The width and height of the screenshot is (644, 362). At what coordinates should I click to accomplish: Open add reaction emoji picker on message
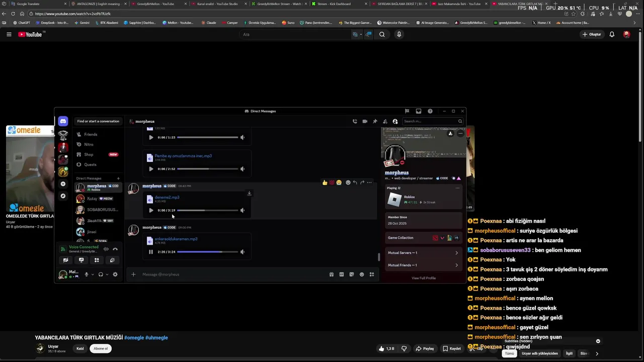point(348,183)
